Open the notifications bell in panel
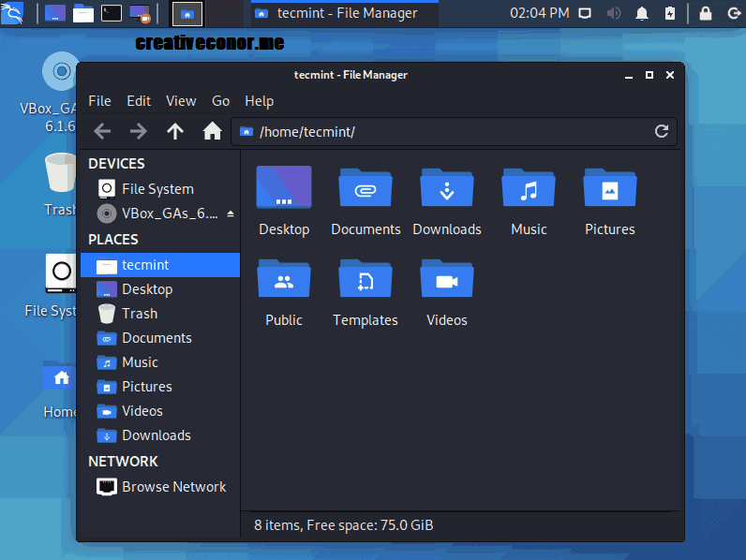 [x=642, y=13]
